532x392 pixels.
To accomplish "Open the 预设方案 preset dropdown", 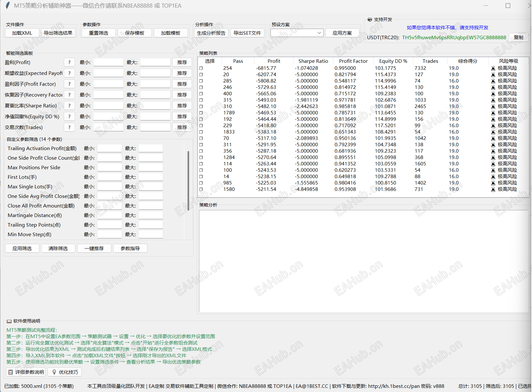I will [x=297, y=33].
